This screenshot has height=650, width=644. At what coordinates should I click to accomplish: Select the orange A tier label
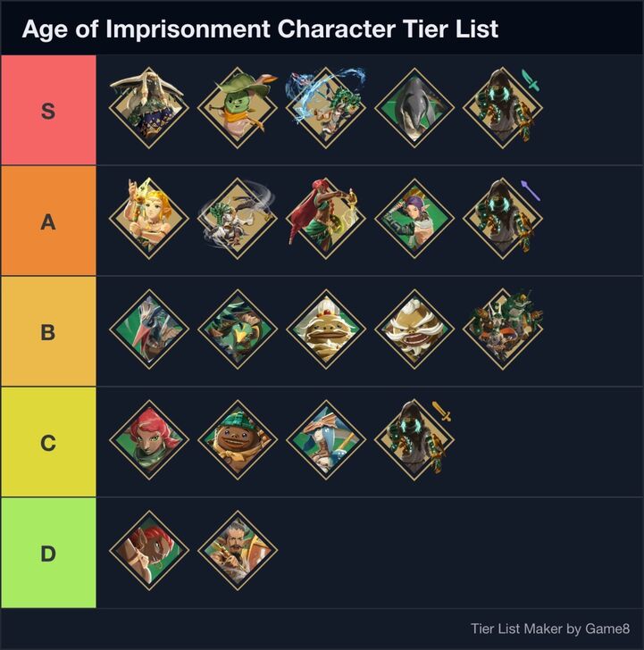[x=48, y=221]
